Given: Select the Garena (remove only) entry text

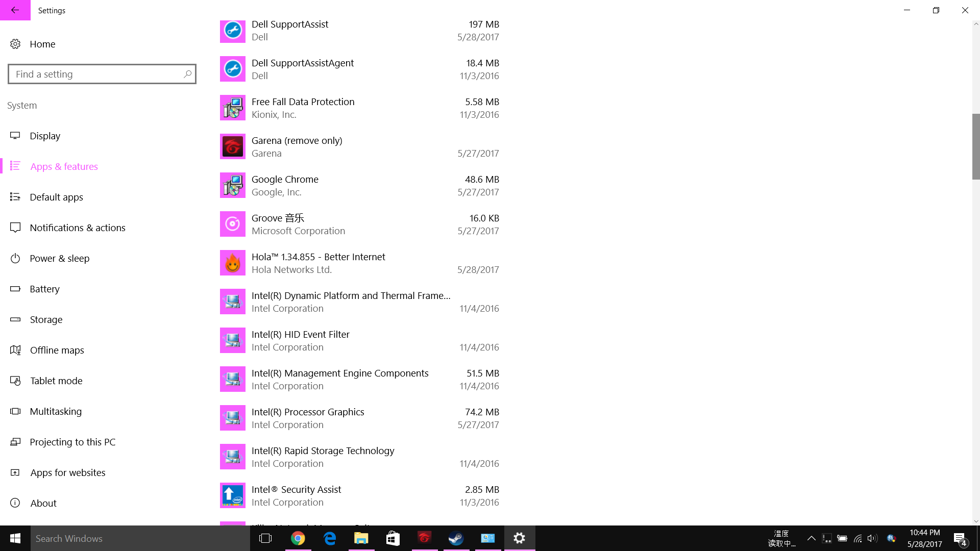Looking at the screenshot, I should 297,140.
